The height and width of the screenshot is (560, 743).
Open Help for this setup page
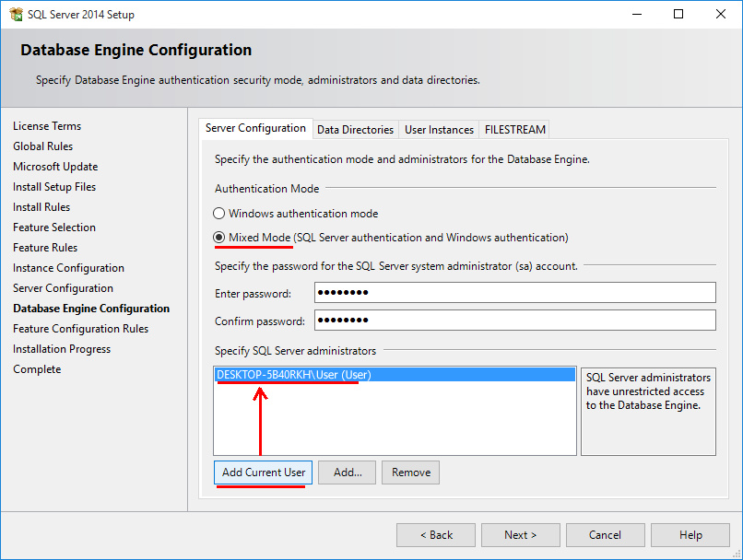(x=690, y=535)
